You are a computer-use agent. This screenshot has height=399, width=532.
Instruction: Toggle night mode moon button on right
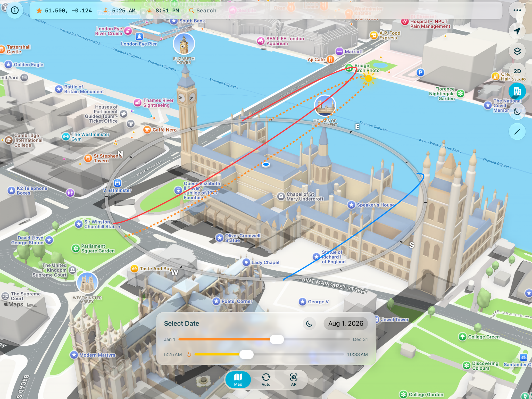coord(517,112)
